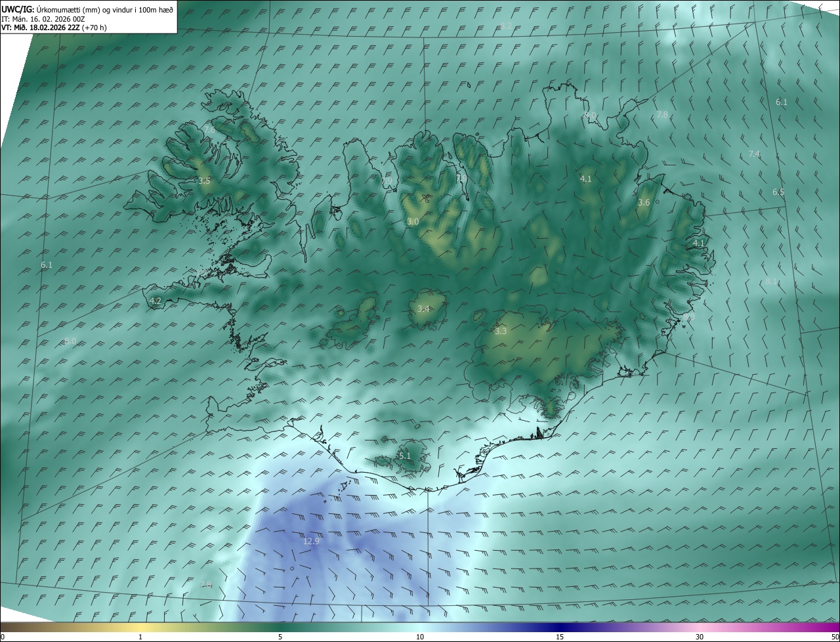
Task: Click the 0 label on the color scale
Action: 3,637
